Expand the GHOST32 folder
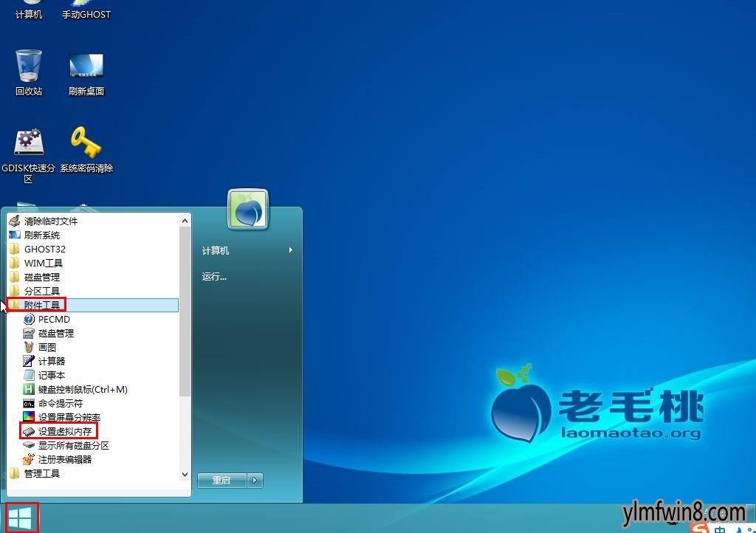The height and width of the screenshot is (533, 756). pos(44,250)
